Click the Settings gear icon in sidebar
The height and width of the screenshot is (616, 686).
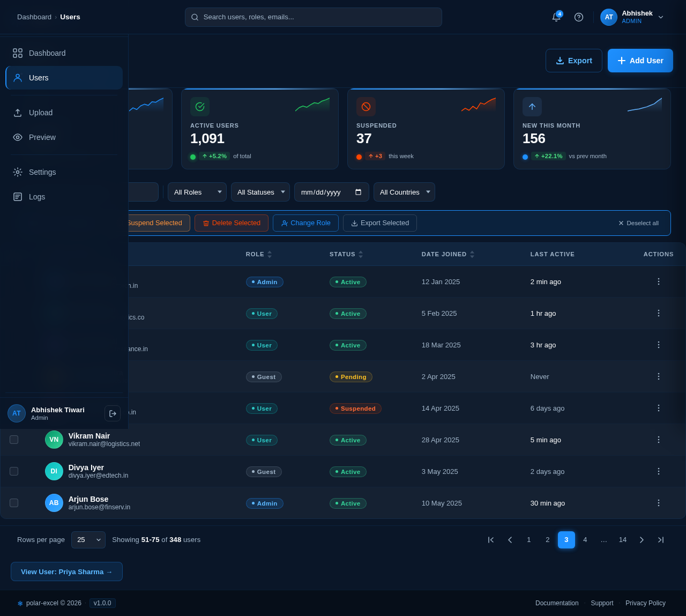point(17,172)
